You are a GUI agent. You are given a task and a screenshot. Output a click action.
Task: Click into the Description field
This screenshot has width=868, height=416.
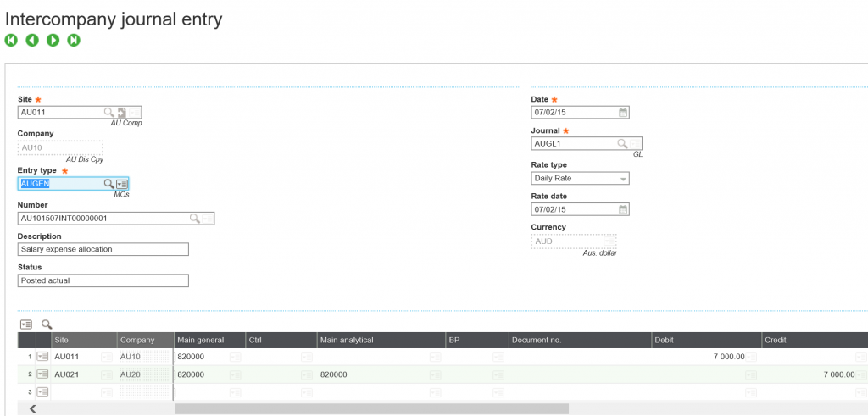pos(103,249)
